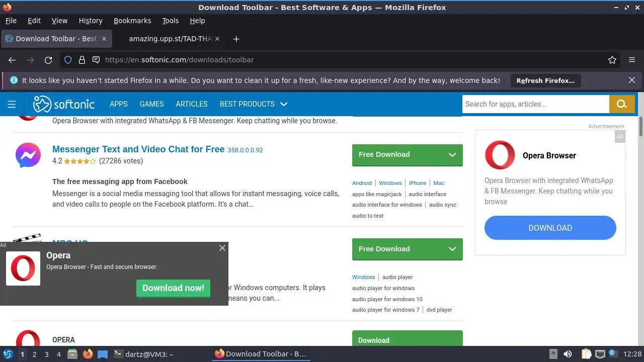Click the padlock site security icon
This screenshot has width=644, height=362.
pos(82,60)
